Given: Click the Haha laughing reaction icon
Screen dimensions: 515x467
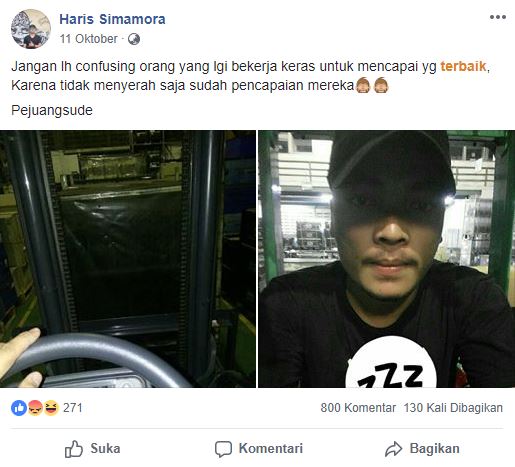Looking at the screenshot, I should tap(51, 408).
